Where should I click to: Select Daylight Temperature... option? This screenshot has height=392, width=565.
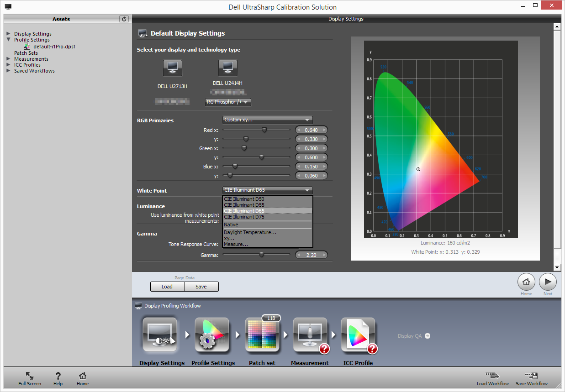267,232
